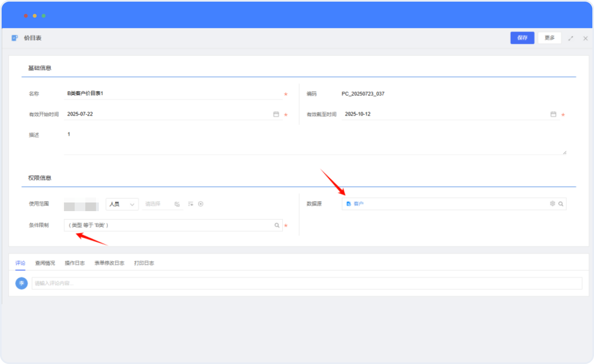Click the 保存 button
This screenshot has height=364, width=594.
point(522,38)
